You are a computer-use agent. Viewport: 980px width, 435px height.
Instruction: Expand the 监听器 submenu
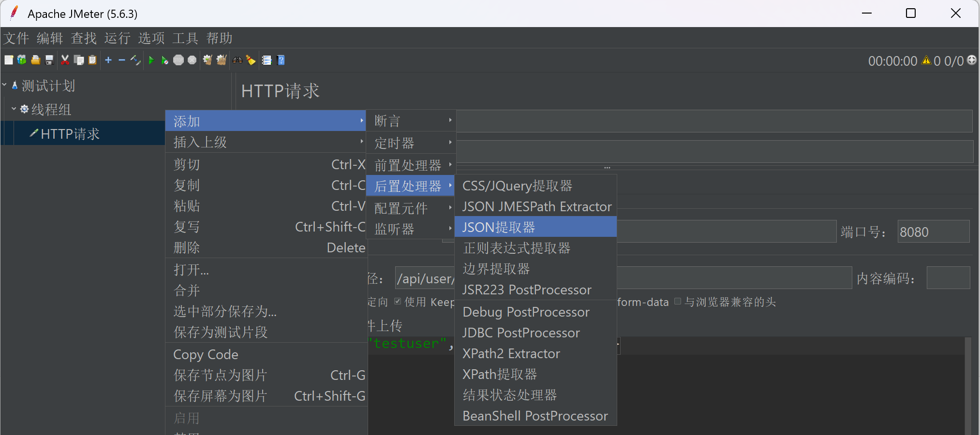411,229
